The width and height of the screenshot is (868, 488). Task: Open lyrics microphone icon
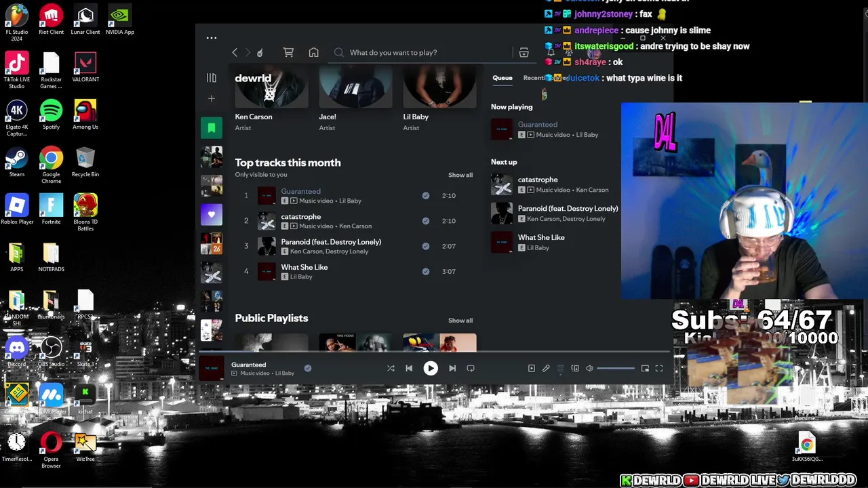pyautogui.click(x=546, y=368)
